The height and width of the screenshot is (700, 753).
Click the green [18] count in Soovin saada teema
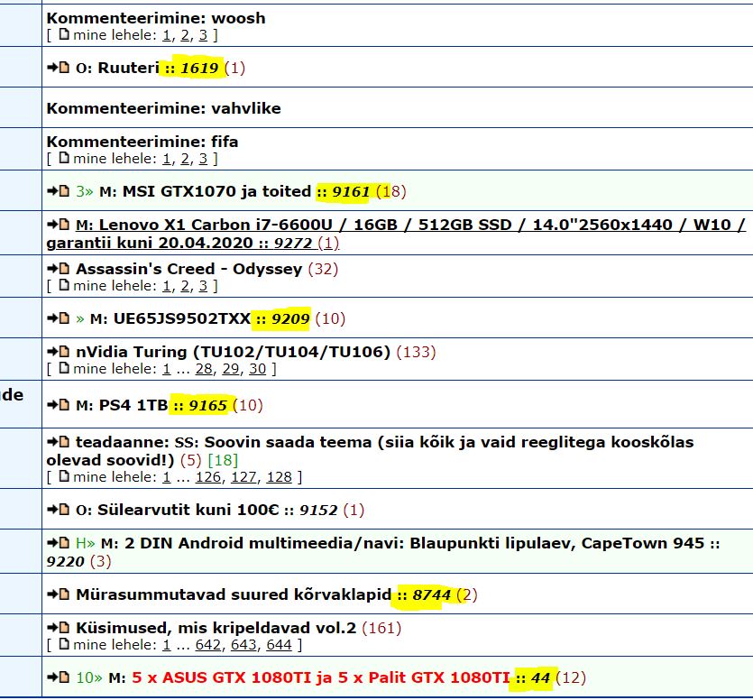click(223, 460)
